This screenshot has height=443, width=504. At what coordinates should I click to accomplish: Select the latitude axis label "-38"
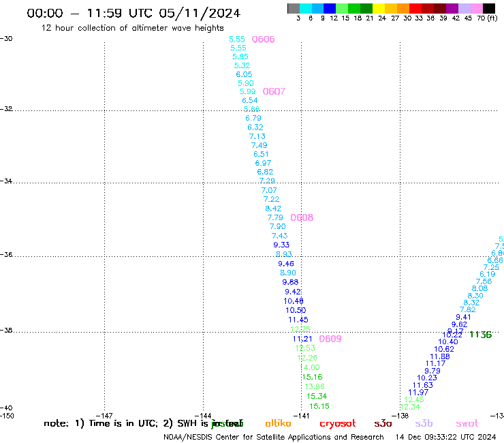(6, 331)
